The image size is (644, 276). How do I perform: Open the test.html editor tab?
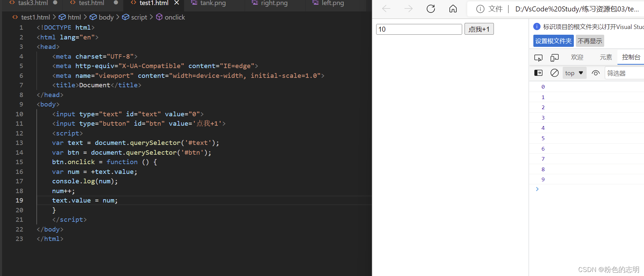click(x=91, y=3)
